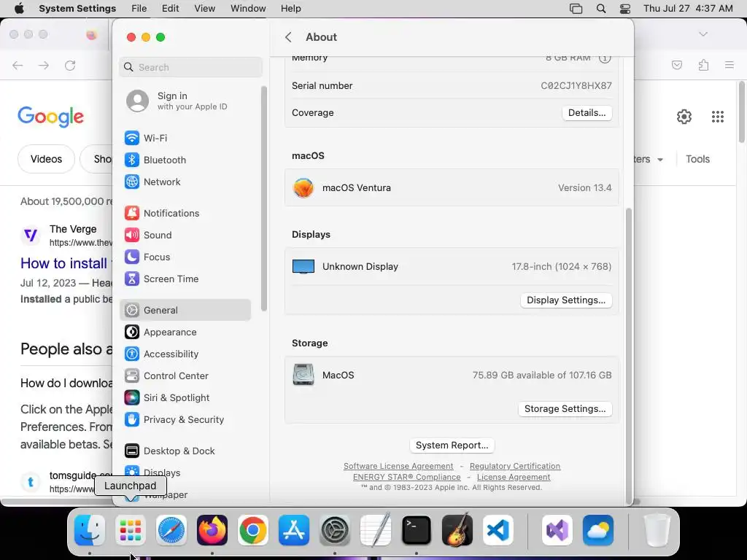The height and width of the screenshot is (560, 747).
Task: Select Desktop & Dock in sidebar
Action: [185, 451]
